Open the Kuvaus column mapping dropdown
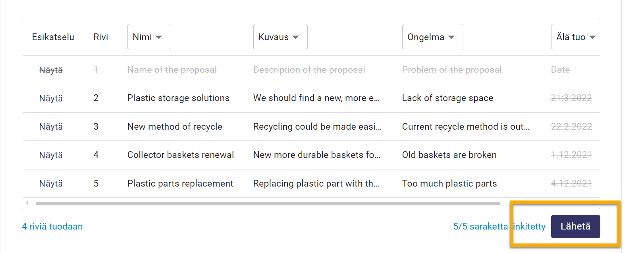The height and width of the screenshot is (253, 644). coord(280,37)
